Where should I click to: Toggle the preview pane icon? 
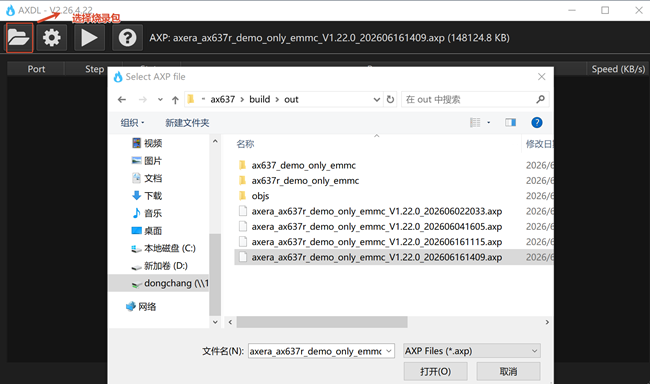coord(510,122)
